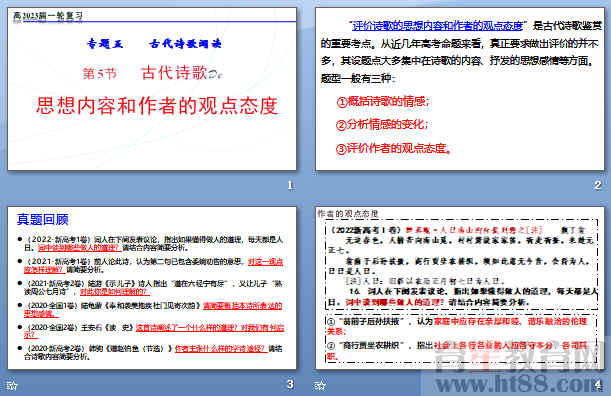Screen dimensions: 611x396
Task: Open the blue underlined 评价诗歌的思想内容 link
Action: (x=437, y=26)
